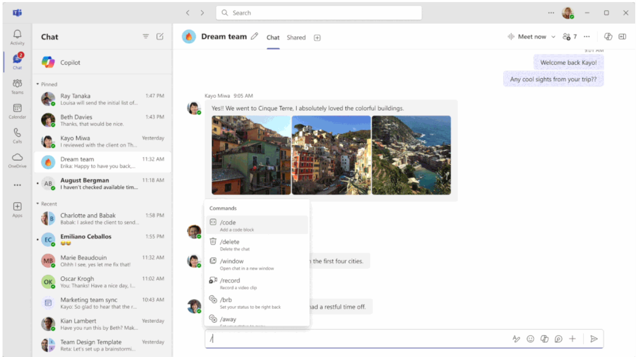Go forward with the history arrow
644x357 pixels.
click(x=202, y=13)
